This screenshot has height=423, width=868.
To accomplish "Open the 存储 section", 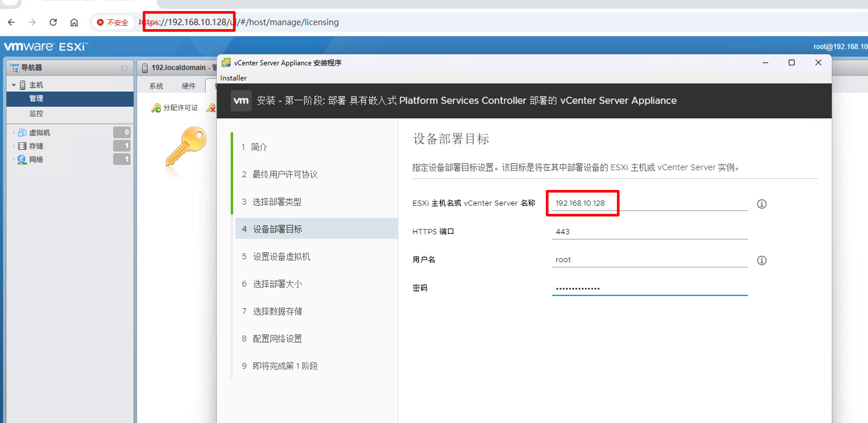I will pyautogui.click(x=36, y=146).
